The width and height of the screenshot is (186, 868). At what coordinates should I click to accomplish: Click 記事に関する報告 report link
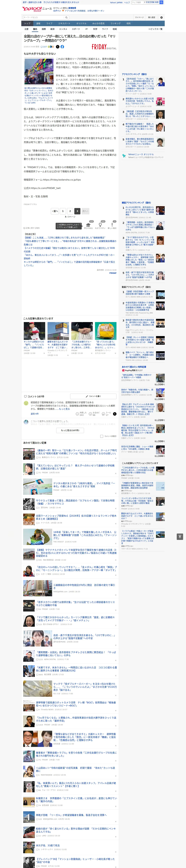(x=31, y=228)
